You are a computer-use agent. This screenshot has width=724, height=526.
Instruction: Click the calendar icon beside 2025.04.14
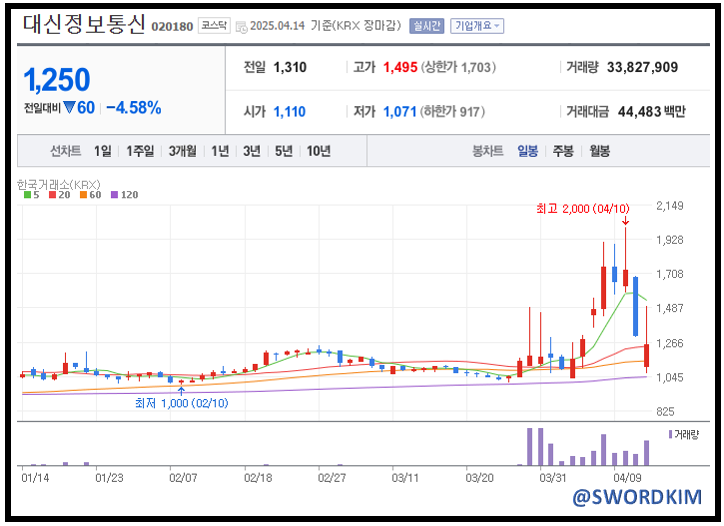coord(241,27)
